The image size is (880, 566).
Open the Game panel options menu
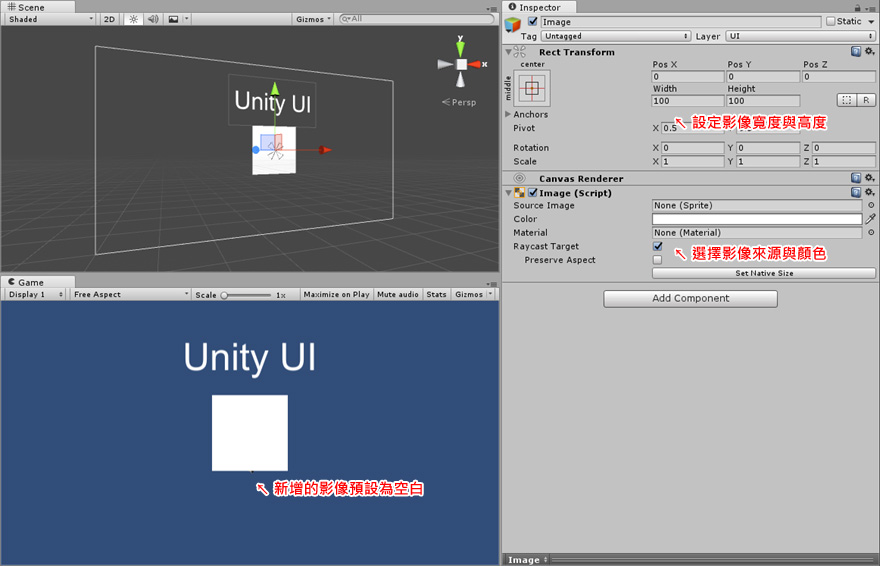[491, 284]
